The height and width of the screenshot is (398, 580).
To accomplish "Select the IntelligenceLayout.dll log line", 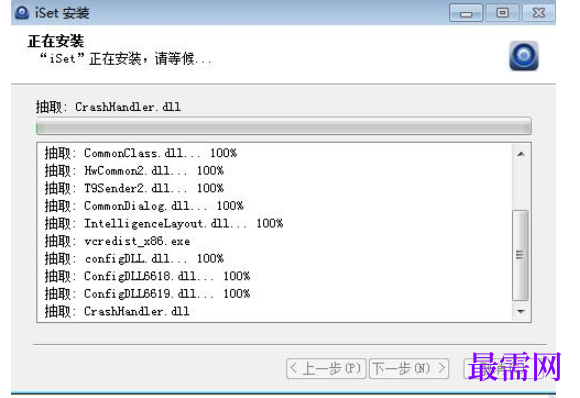I will 164,223.
